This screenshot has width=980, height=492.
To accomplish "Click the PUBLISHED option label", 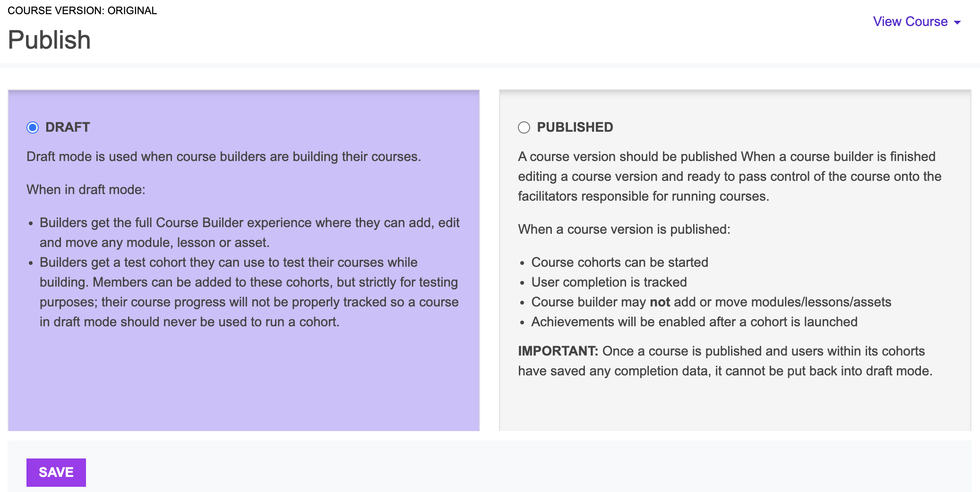I will (575, 127).
